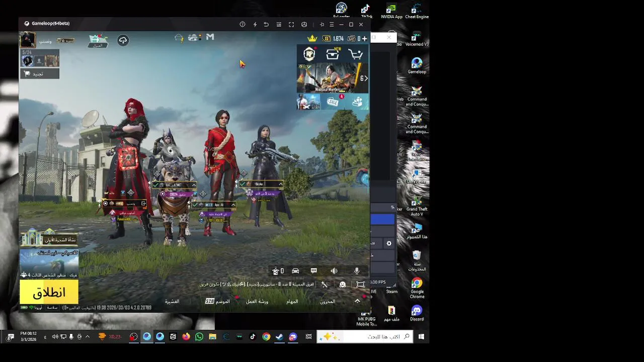644x362 pixels.
Task: Open WhatsApp from the taskbar
Action: coord(199,337)
